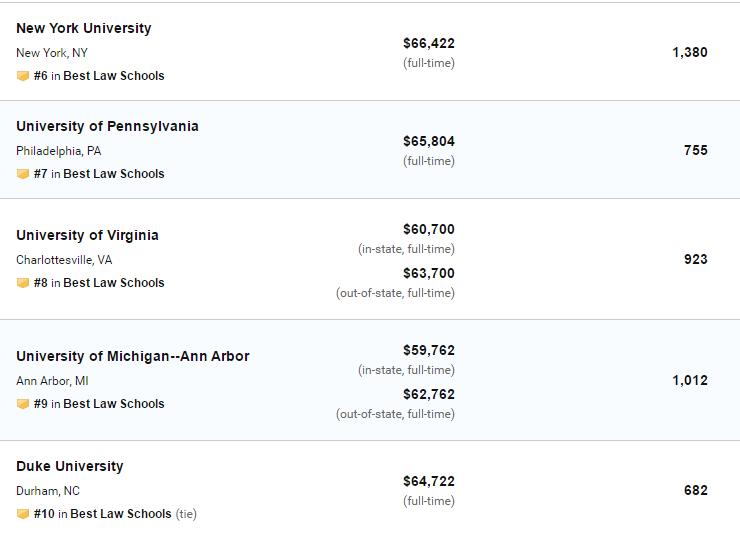Click Michigan's enrollment number 1,012

tap(689, 380)
